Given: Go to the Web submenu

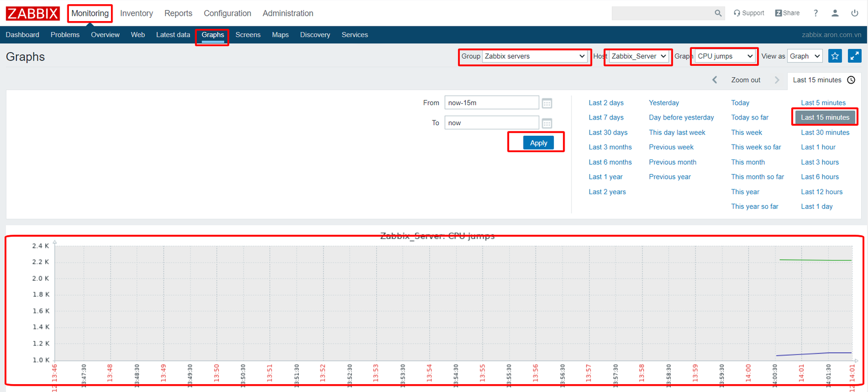Looking at the screenshot, I should coord(138,35).
